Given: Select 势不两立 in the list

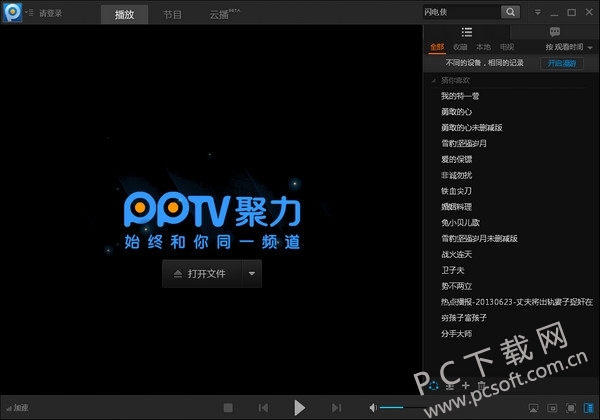Looking at the screenshot, I should pos(457,286).
